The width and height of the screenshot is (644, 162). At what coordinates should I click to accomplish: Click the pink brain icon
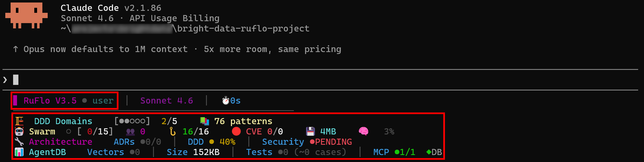363,131
